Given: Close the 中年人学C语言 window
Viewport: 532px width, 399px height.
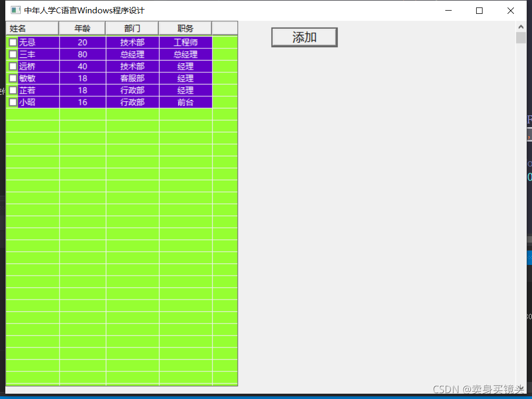Looking at the screenshot, I should pos(511,11).
